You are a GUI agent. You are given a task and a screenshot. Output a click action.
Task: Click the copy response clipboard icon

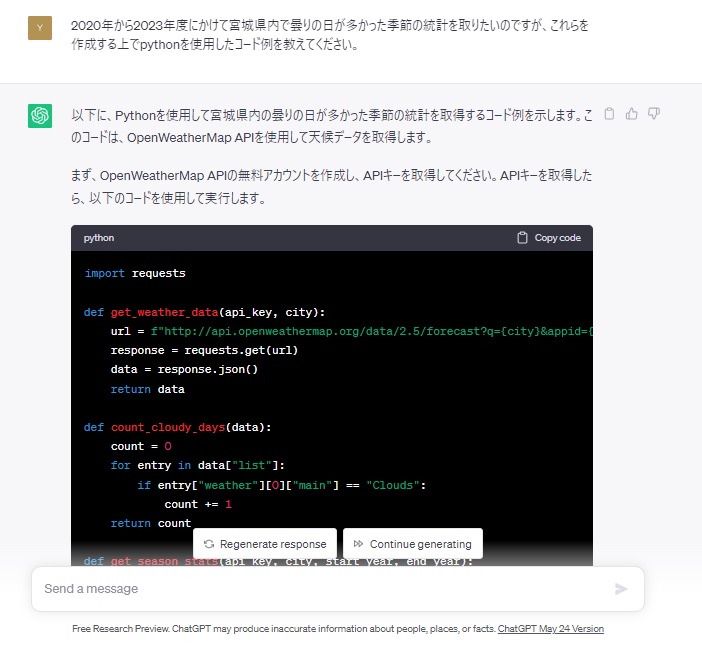pyautogui.click(x=609, y=114)
